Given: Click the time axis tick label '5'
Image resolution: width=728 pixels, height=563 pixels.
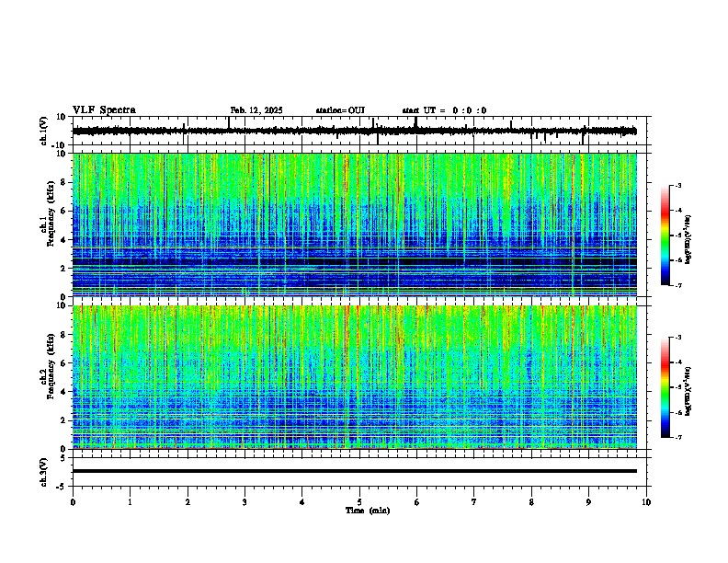Looking at the screenshot, I should 359,502.
